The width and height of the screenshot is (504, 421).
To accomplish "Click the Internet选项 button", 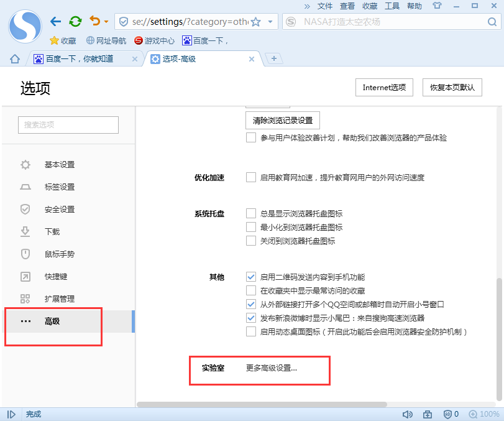I will [383, 87].
